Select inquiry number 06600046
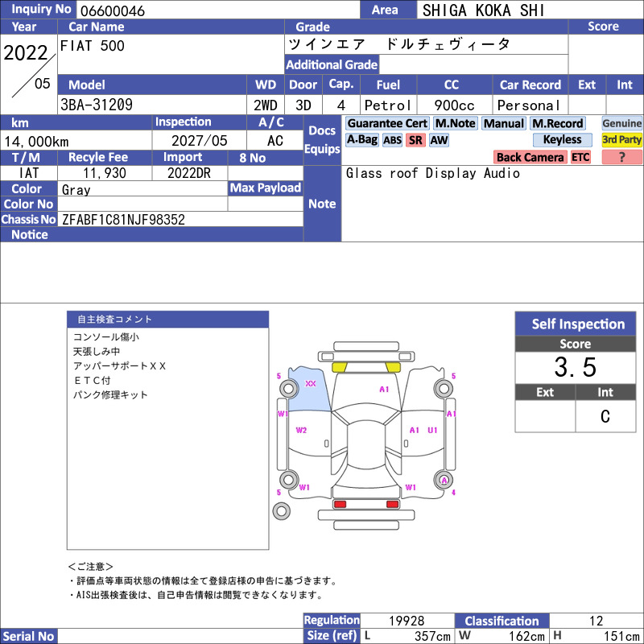The height and width of the screenshot is (644, 644). pos(113,11)
